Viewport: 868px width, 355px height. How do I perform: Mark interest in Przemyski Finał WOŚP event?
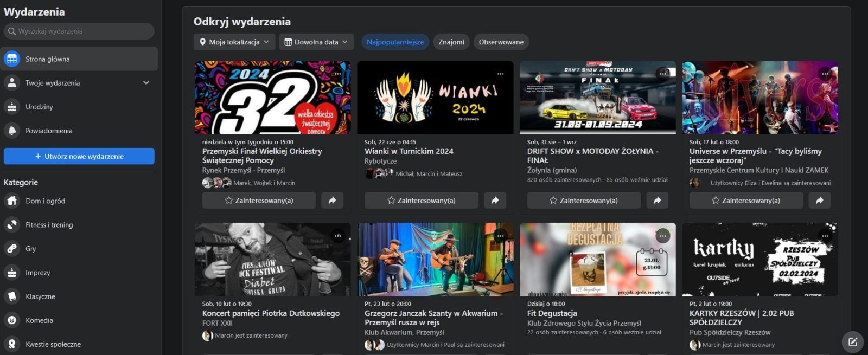pos(259,201)
